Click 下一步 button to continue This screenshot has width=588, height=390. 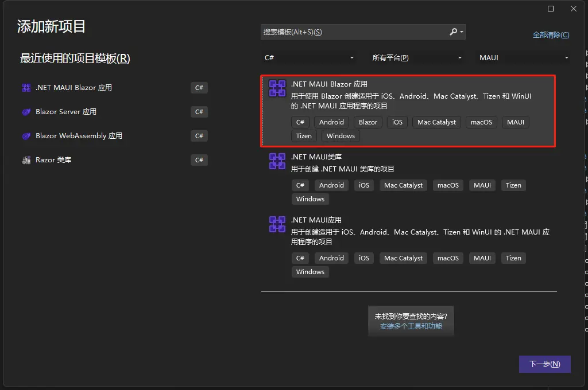pyautogui.click(x=544, y=364)
